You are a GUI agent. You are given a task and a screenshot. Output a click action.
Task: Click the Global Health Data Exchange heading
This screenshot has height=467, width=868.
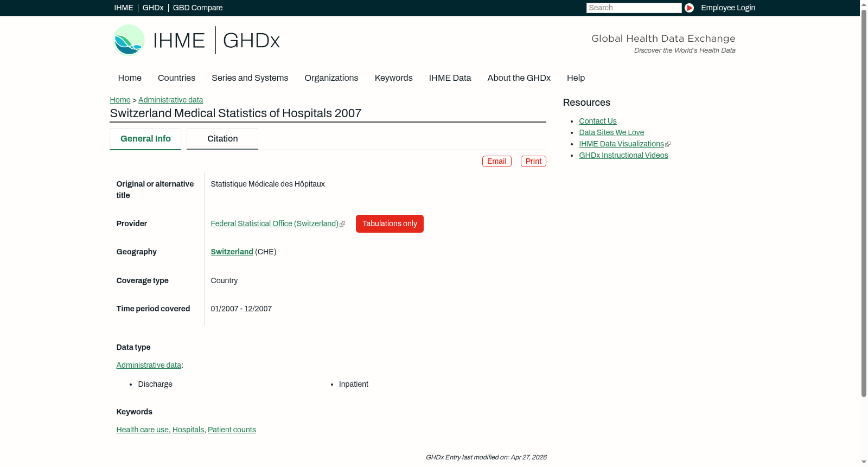click(663, 39)
